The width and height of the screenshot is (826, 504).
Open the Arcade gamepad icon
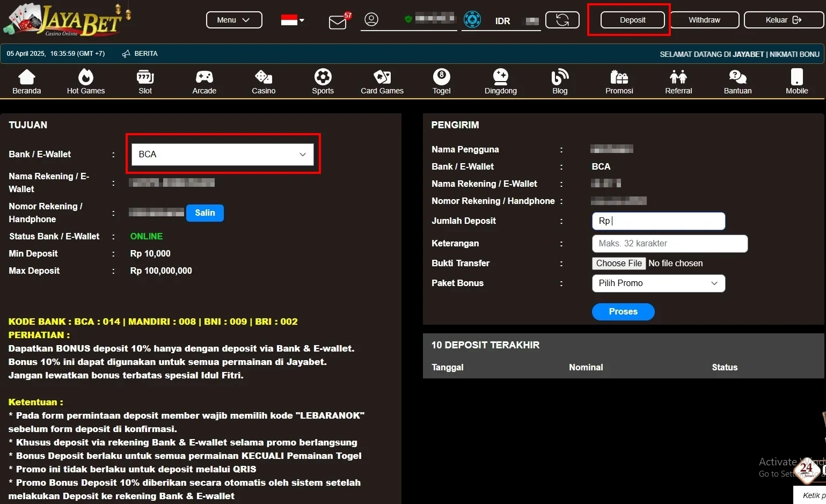pos(204,77)
